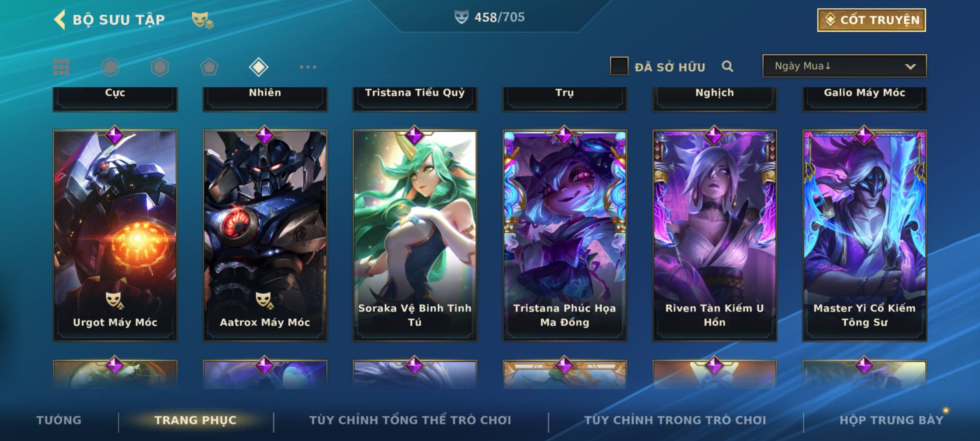The width and height of the screenshot is (980, 441).
Task: Open Soraka Vệ Binh Tinh Tú skin
Action: (x=415, y=235)
